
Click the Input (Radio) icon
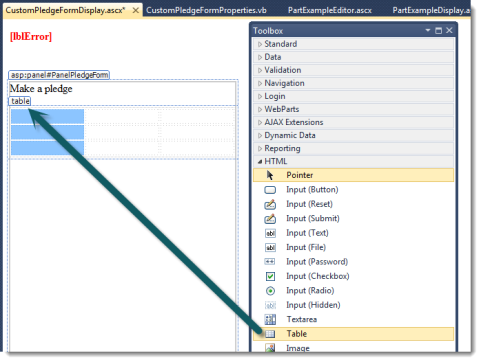(x=270, y=291)
